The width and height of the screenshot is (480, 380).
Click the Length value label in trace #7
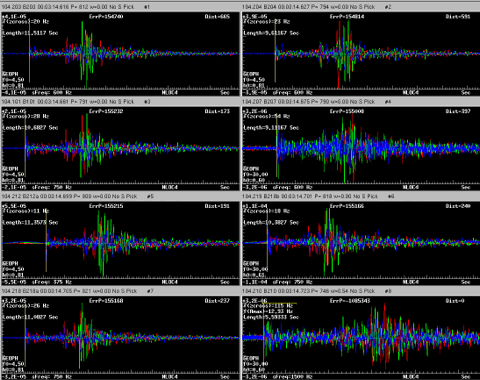pyautogui.click(x=30, y=317)
